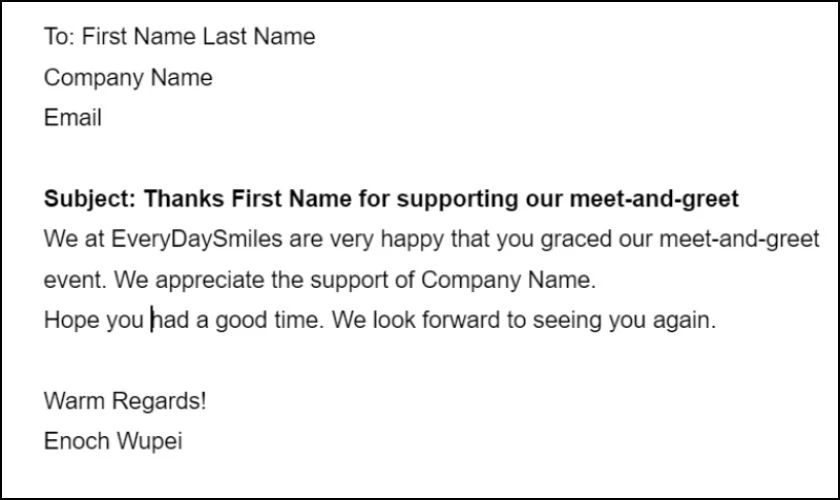Click the word 'EveryDaySmiles' in the body
The image size is (840, 500).
click(x=197, y=240)
